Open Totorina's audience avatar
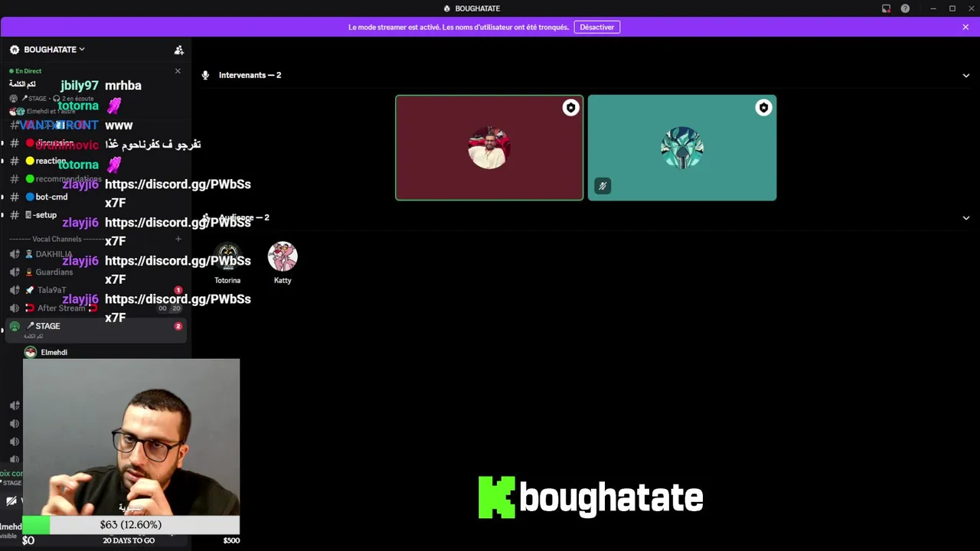980x551 pixels. (x=227, y=257)
